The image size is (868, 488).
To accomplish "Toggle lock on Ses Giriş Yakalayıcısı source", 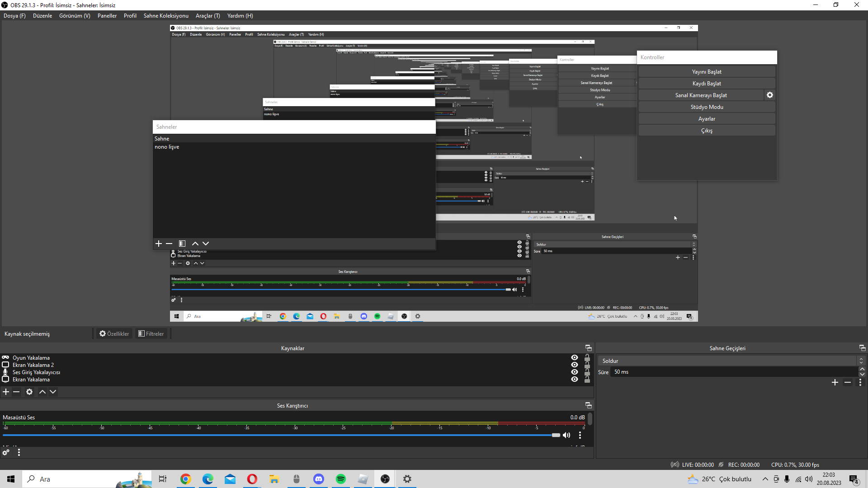I will 587,372.
